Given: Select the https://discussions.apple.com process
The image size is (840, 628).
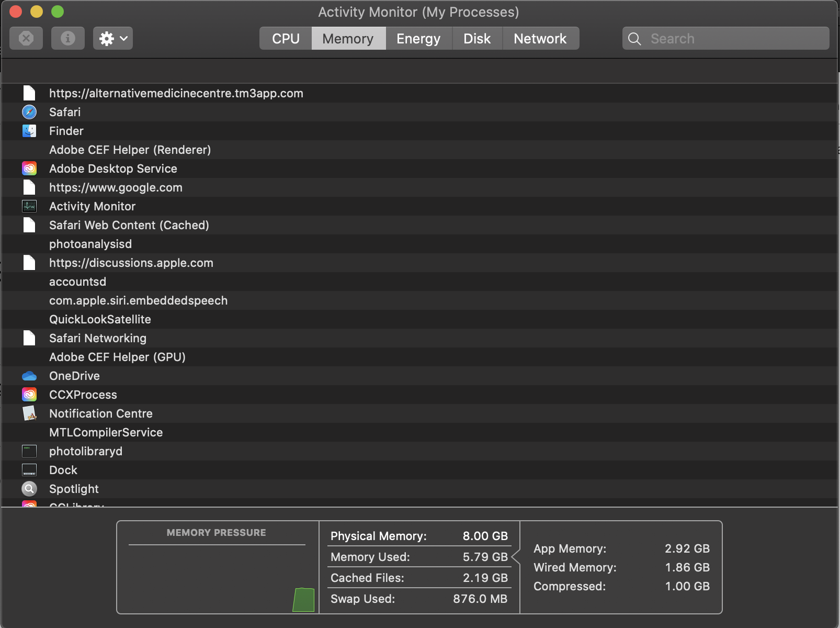Looking at the screenshot, I should coord(131,263).
